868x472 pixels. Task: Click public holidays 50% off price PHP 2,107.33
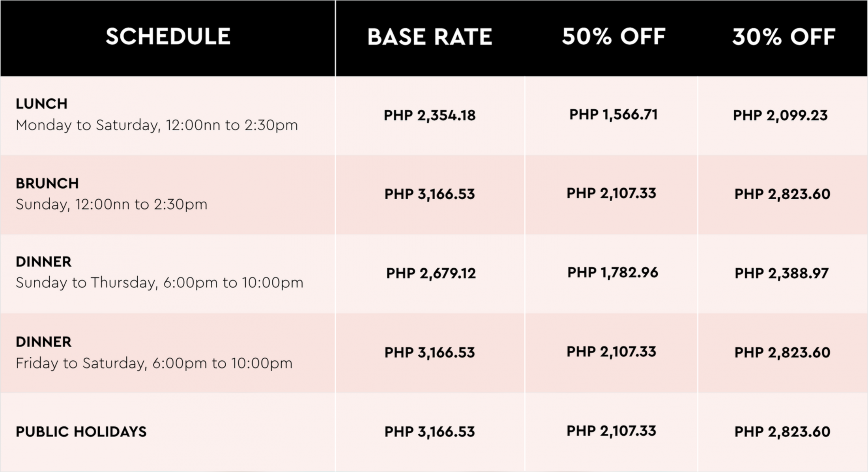[612, 431]
